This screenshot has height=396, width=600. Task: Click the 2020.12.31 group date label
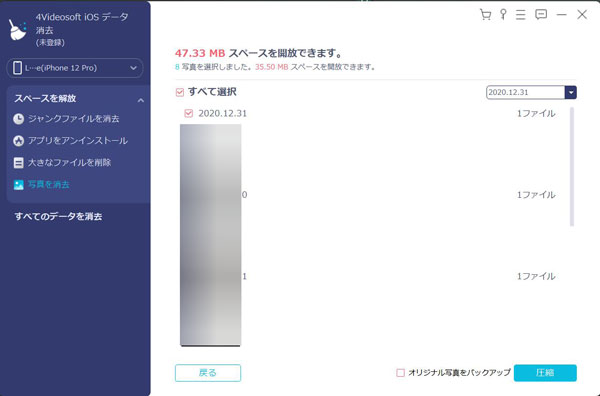222,113
